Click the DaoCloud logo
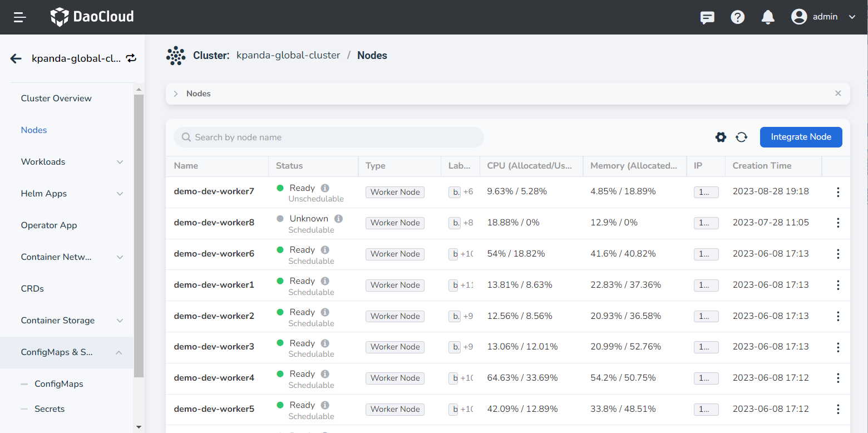The width and height of the screenshot is (868, 433). [x=92, y=17]
